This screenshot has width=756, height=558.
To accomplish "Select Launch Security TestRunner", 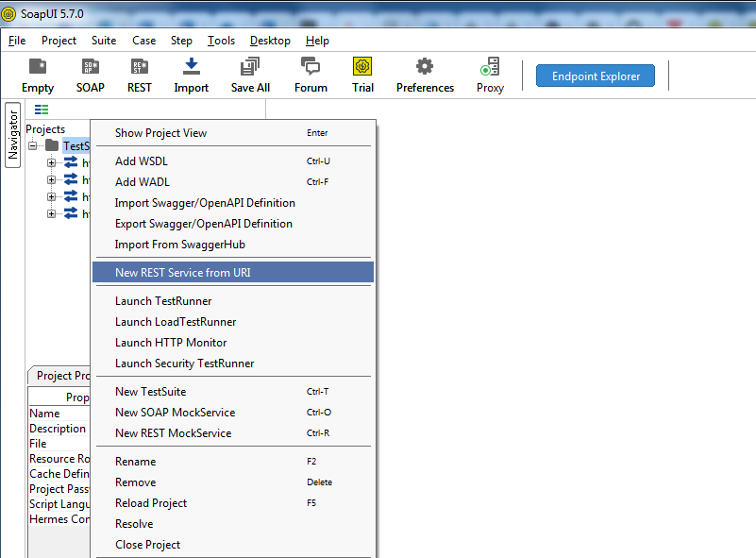I will pyautogui.click(x=233, y=364).
